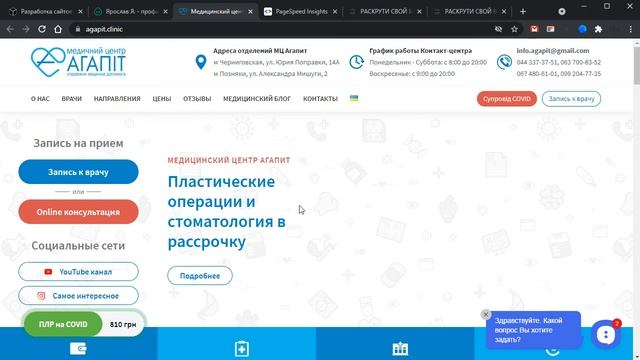The image size is (640, 360).
Task: Switch to the PageSpeed Insights tab
Action: [301, 11]
